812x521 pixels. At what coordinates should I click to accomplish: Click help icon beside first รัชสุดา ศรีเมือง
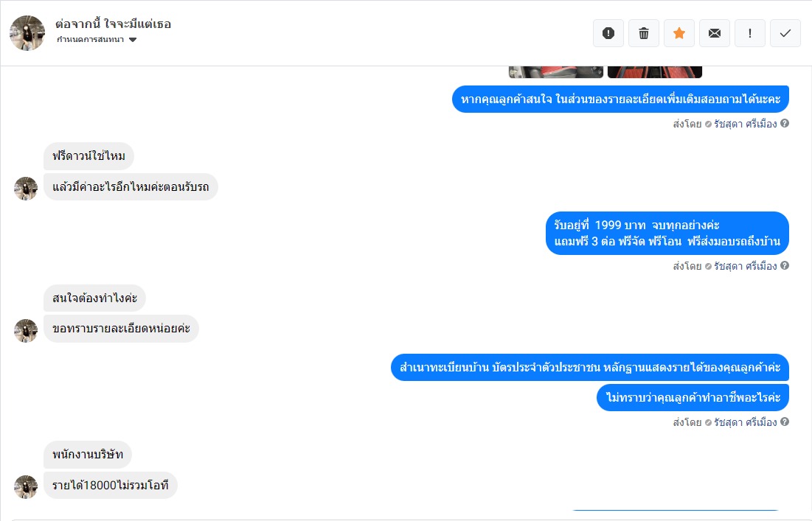785,123
